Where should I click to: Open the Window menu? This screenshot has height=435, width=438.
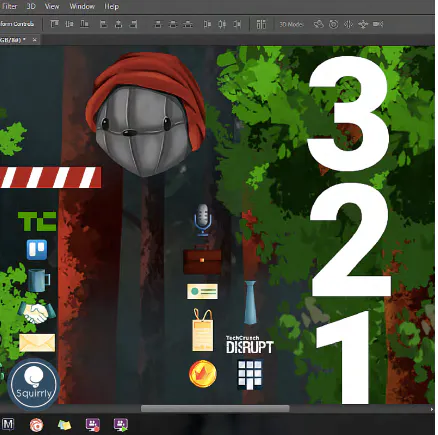(x=82, y=6)
